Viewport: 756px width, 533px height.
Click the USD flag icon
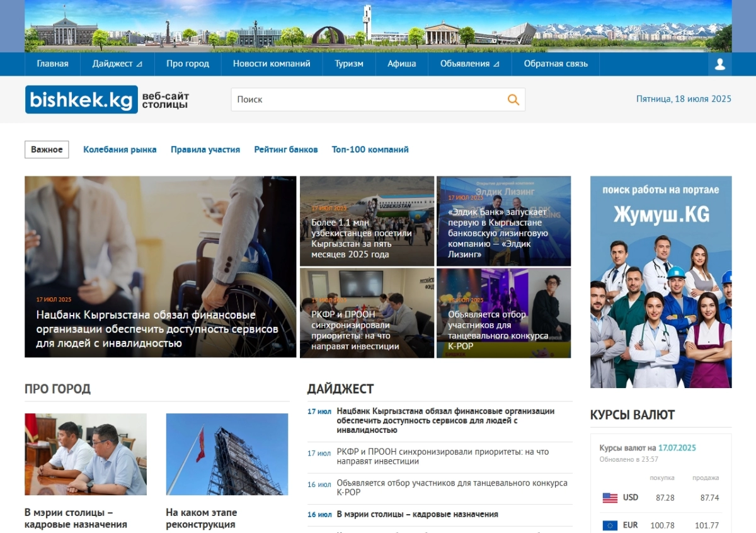point(610,498)
